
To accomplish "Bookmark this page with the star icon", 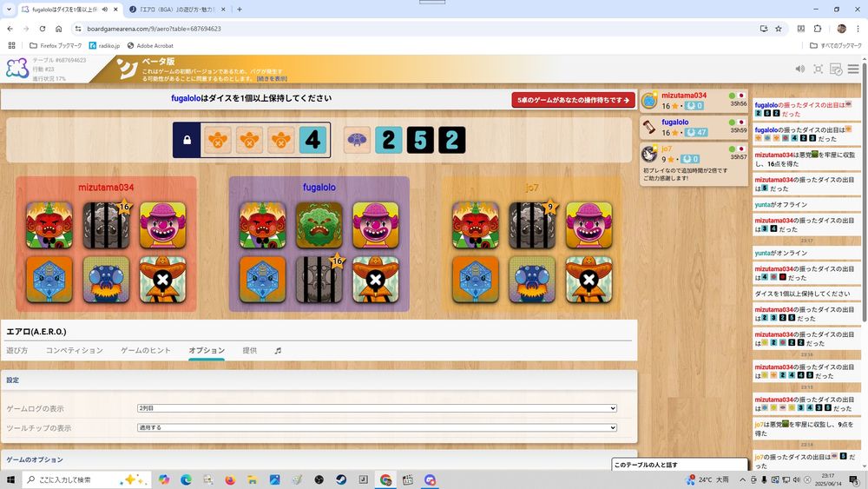I will [x=779, y=29].
